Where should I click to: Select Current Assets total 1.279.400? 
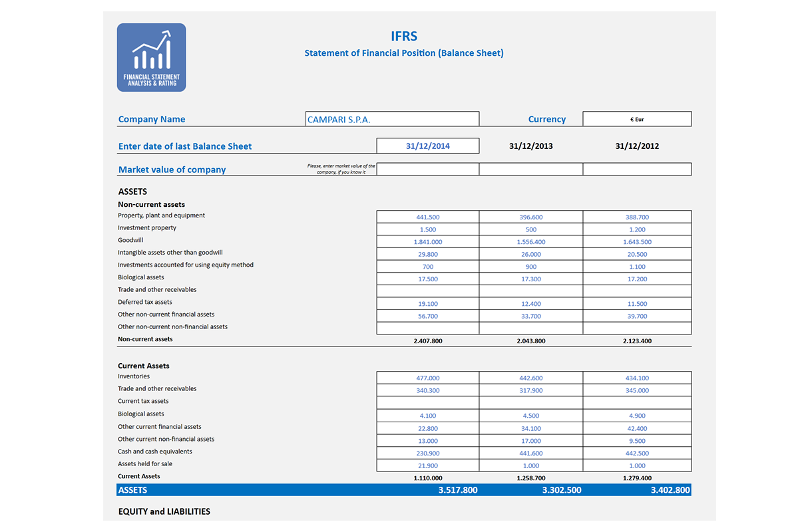637,478
